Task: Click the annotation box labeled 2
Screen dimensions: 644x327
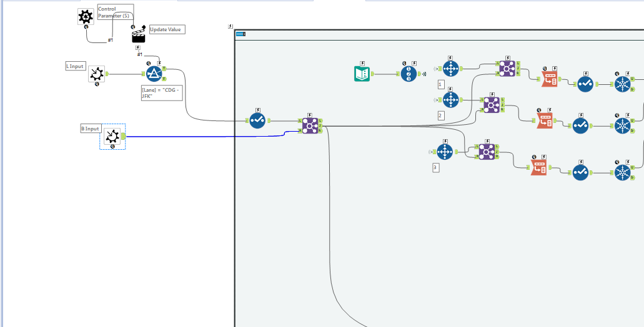Action: click(440, 115)
